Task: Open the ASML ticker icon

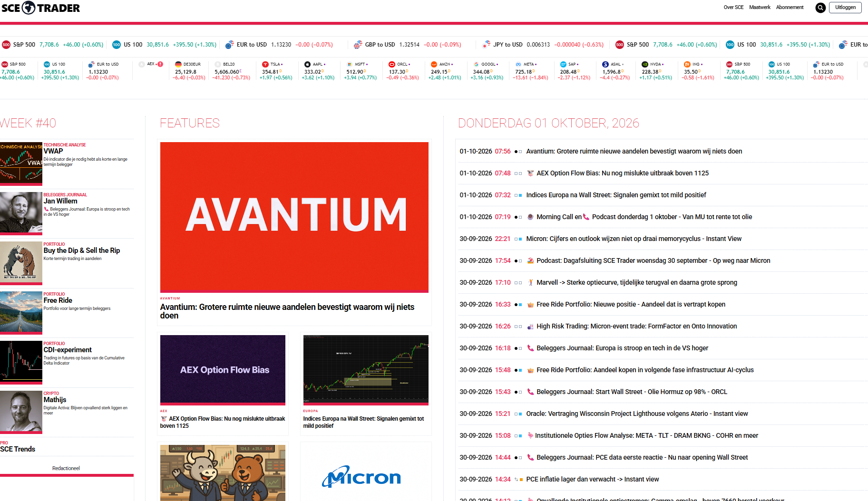Action: (605, 64)
